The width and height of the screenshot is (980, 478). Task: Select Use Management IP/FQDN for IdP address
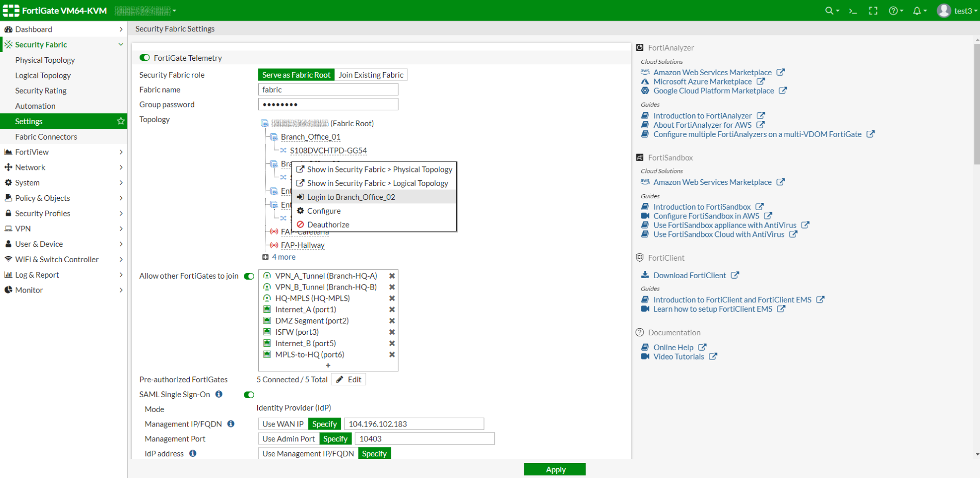point(308,453)
